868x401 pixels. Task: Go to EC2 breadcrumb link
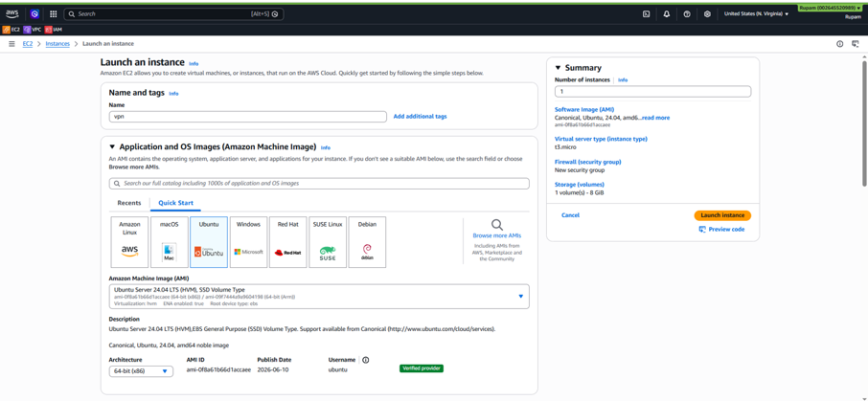(28, 44)
